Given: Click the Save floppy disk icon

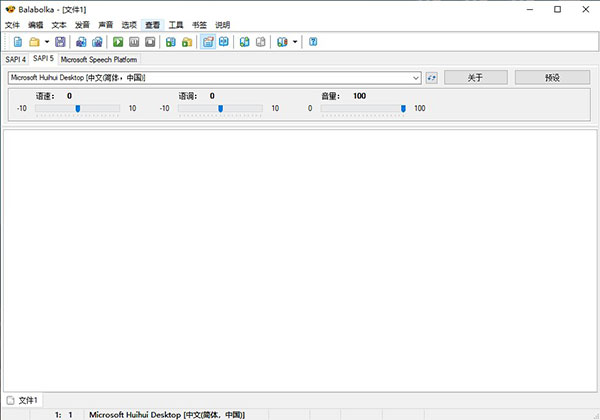Looking at the screenshot, I should (x=60, y=42).
